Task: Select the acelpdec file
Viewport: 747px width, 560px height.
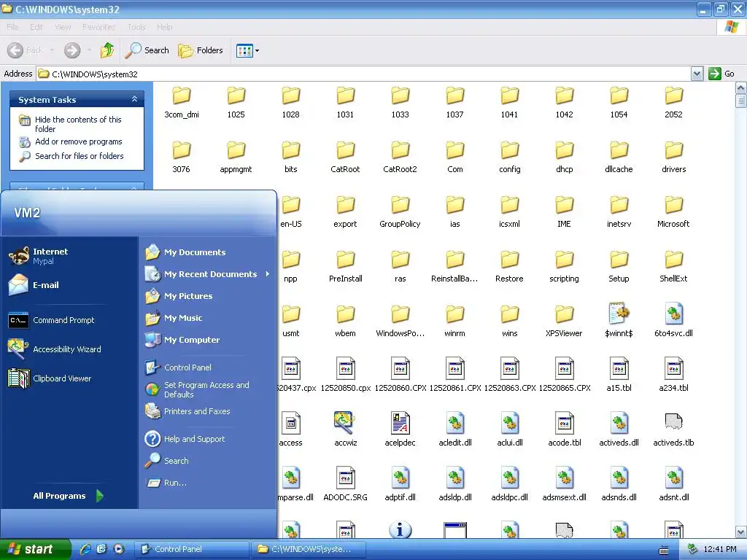Action: pyautogui.click(x=400, y=429)
